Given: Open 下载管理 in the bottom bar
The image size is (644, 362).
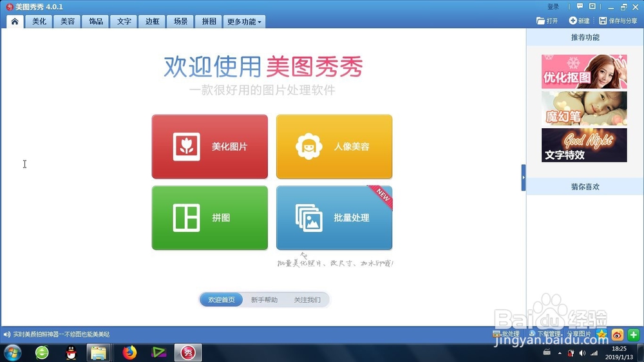Looking at the screenshot, I should [x=545, y=334].
